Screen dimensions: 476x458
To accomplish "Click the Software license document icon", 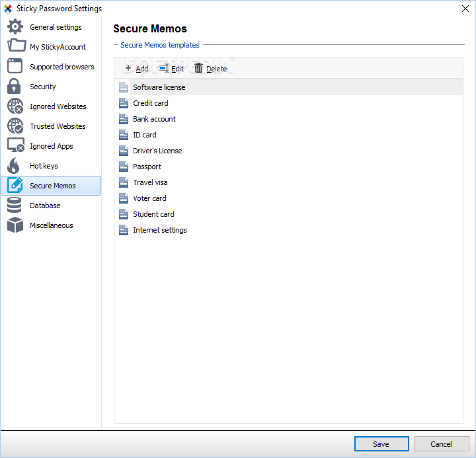I will 123,87.
